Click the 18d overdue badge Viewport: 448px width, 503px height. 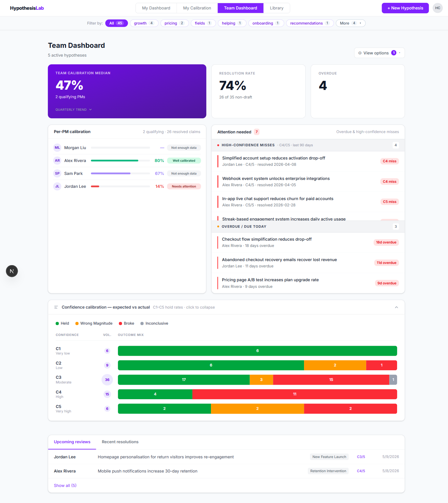pos(386,242)
